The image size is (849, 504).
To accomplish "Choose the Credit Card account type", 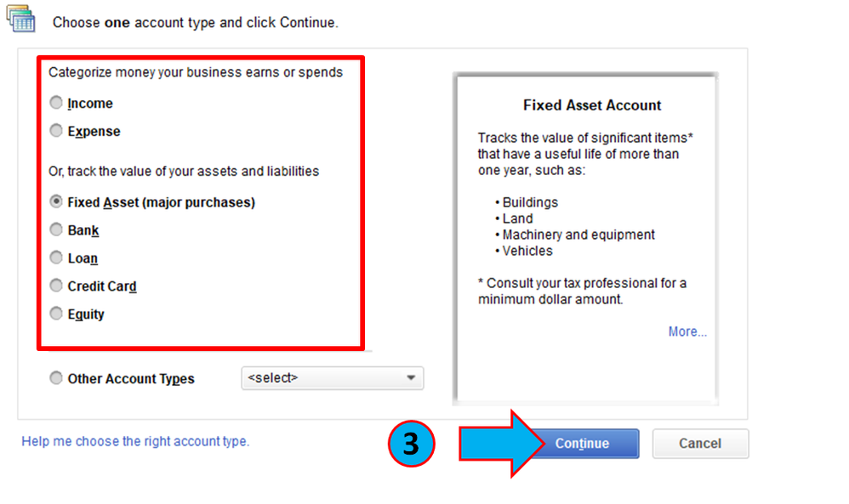I will pyautogui.click(x=56, y=286).
